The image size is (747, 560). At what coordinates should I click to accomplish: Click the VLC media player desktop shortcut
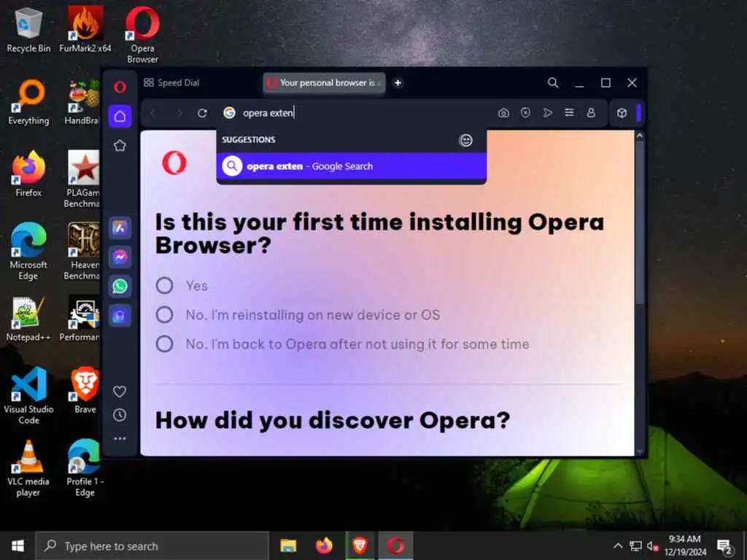(x=28, y=468)
